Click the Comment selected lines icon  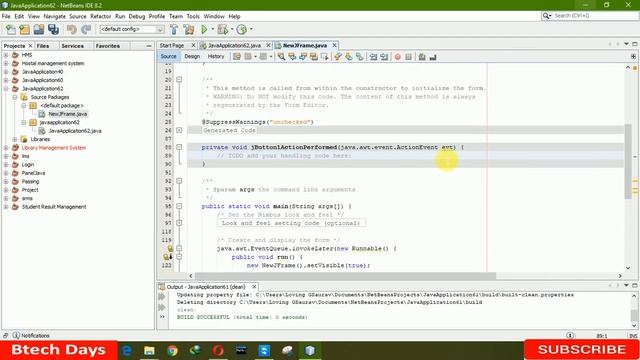tap(422, 57)
